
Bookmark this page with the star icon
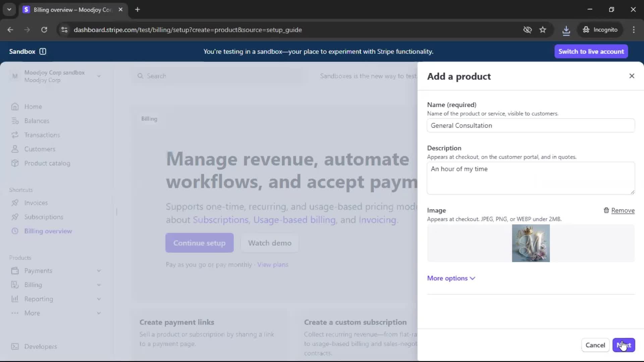(543, 30)
